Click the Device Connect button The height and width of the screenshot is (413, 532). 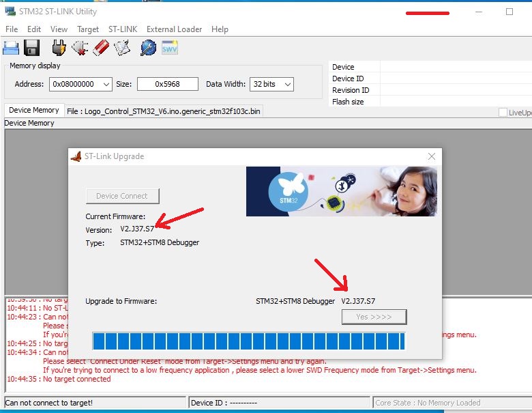(x=122, y=196)
